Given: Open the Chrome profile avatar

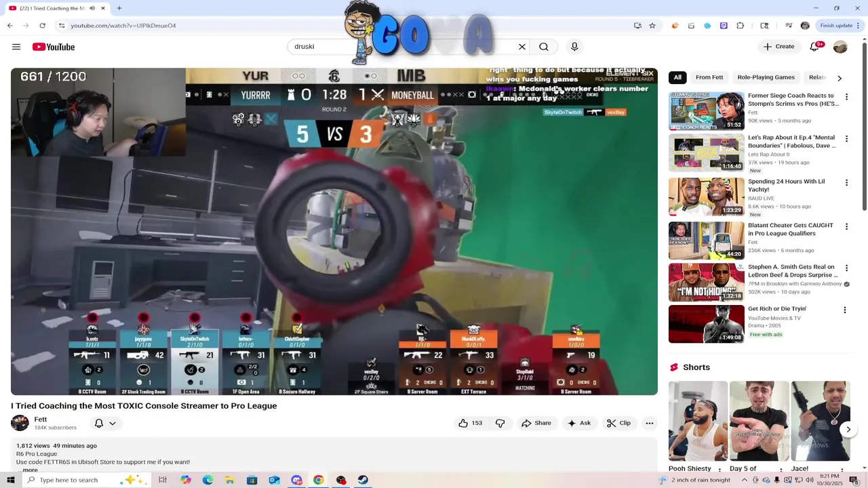Looking at the screenshot, I should (x=805, y=26).
